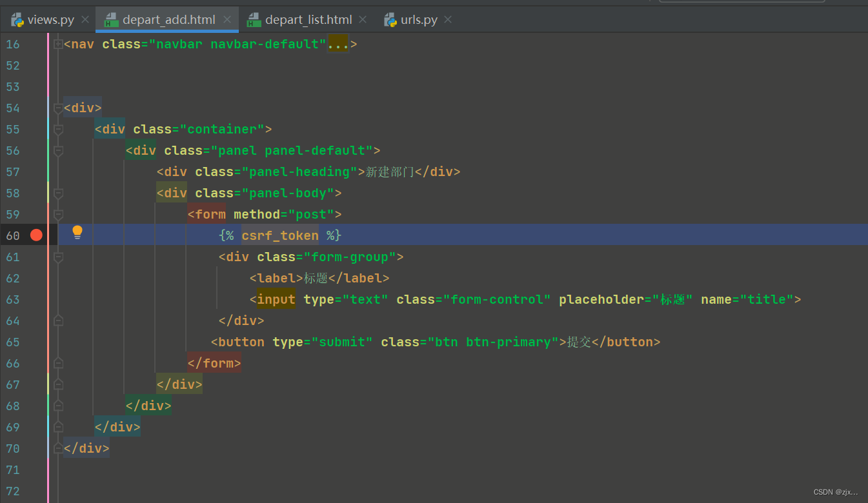Click fold end marker on line 66
Image resolution: width=868 pixels, height=503 pixels.
click(58, 363)
